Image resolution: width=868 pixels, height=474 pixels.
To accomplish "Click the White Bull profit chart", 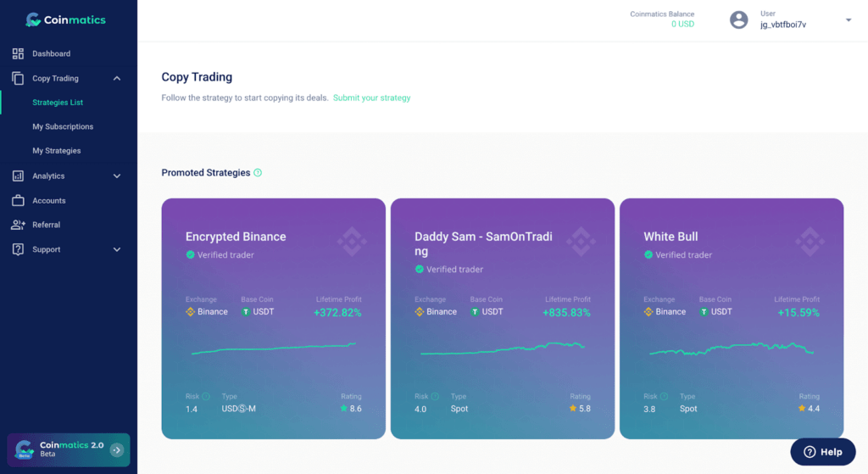I will pyautogui.click(x=732, y=349).
